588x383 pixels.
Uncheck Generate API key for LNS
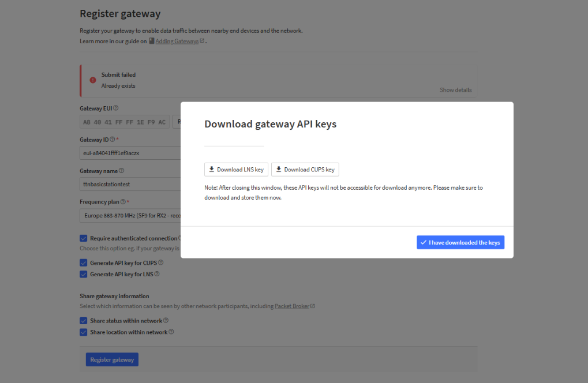point(84,274)
